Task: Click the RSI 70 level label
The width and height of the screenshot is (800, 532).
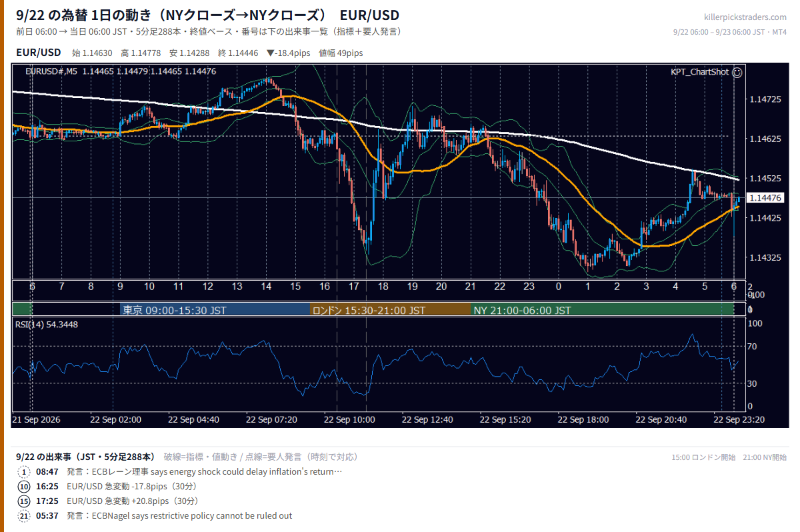Action: tap(752, 346)
